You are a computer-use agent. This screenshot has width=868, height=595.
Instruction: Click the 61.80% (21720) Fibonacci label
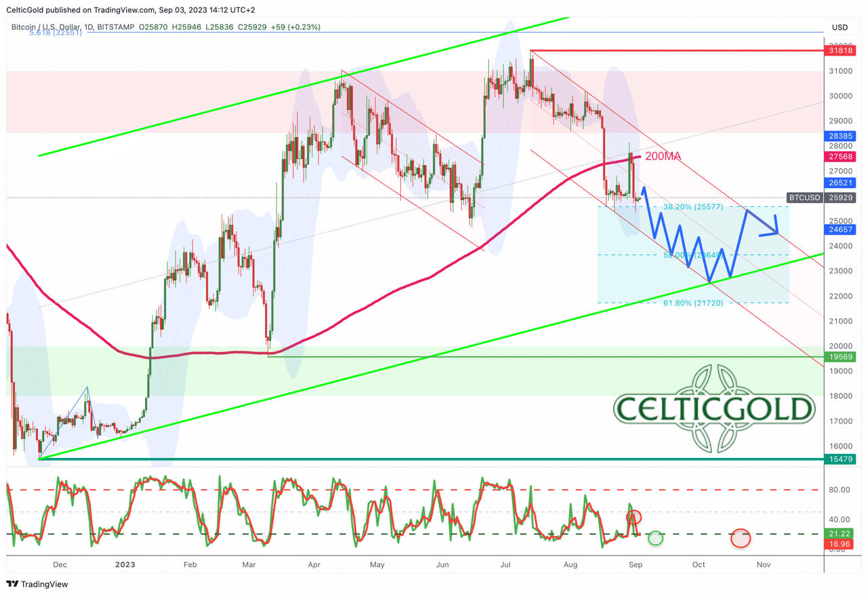point(693,303)
